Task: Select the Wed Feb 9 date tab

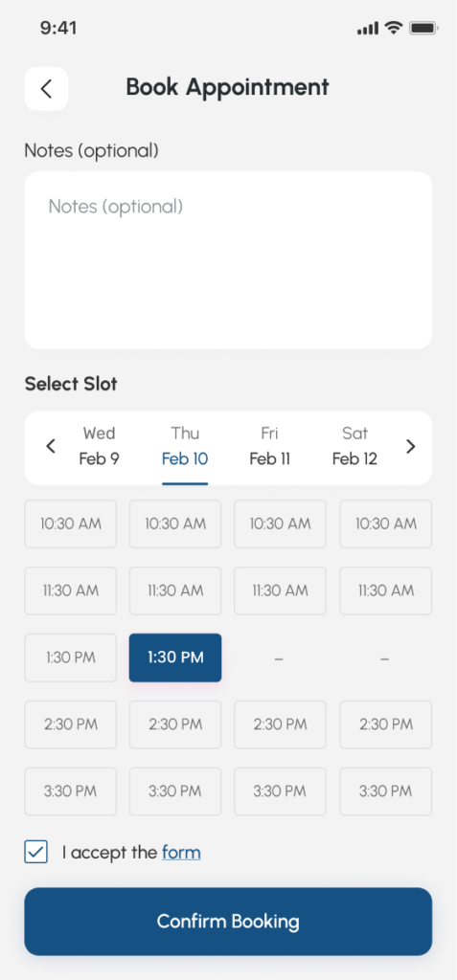Action: click(x=99, y=446)
